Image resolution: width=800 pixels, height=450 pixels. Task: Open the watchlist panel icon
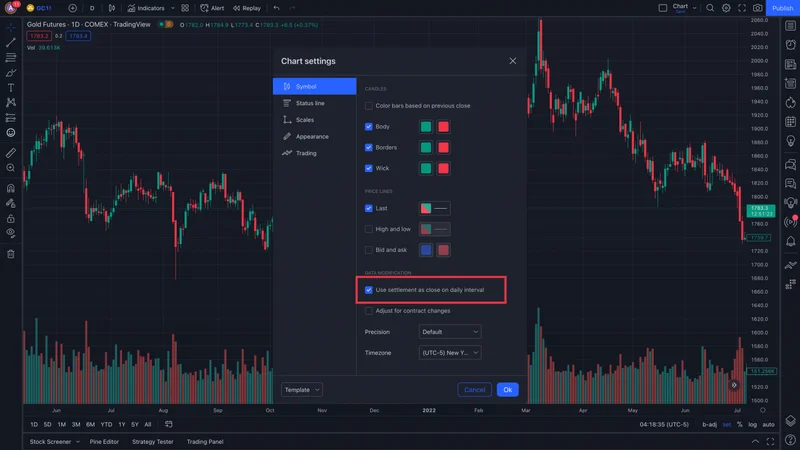pos(790,26)
